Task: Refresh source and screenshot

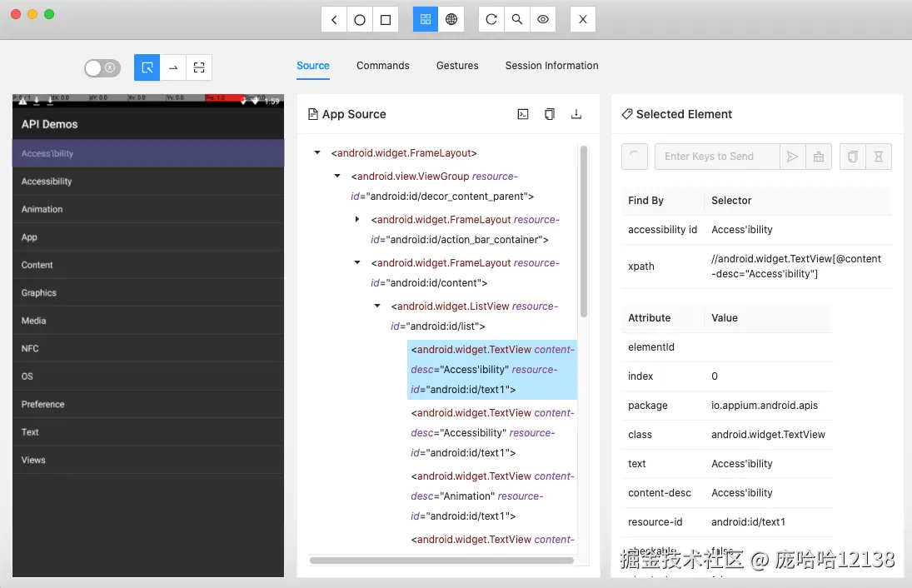Action: (x=491, y=20)
